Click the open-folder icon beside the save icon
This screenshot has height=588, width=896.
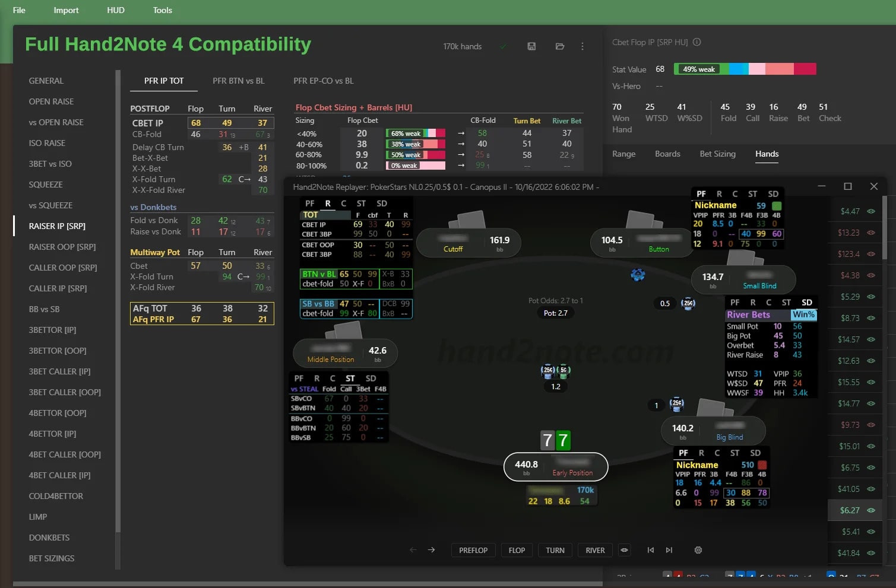(x=559, y=46)
